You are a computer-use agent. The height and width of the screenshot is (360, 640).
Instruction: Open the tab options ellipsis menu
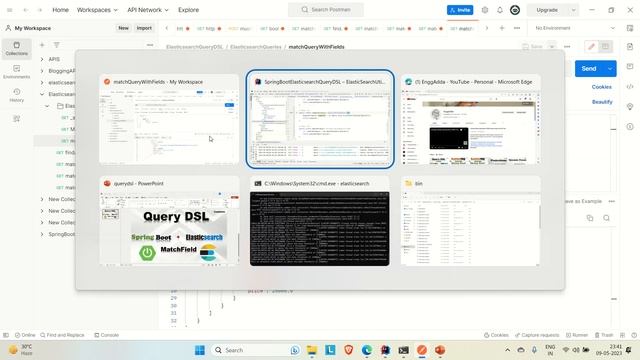[x=517, y=28]
